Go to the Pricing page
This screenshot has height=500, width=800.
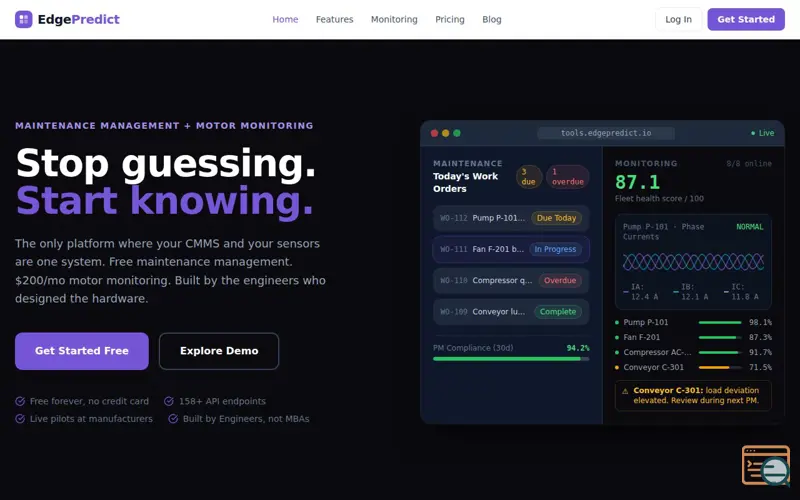click(x=449, y=19)
